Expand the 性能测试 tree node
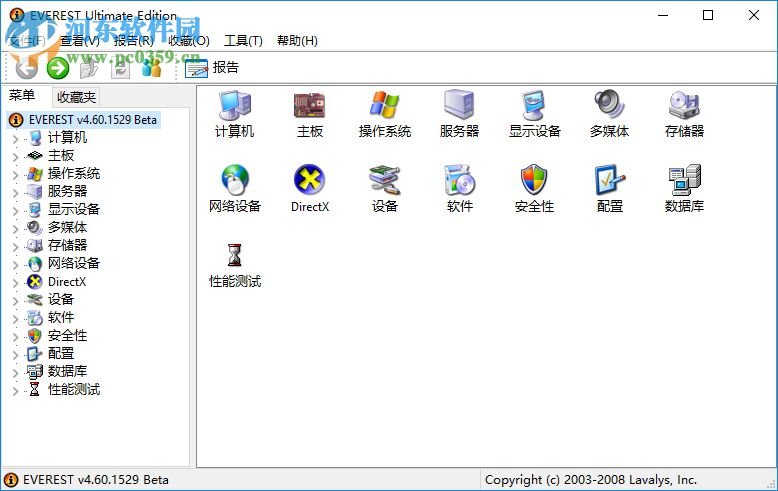 click(x=15, y=390)
